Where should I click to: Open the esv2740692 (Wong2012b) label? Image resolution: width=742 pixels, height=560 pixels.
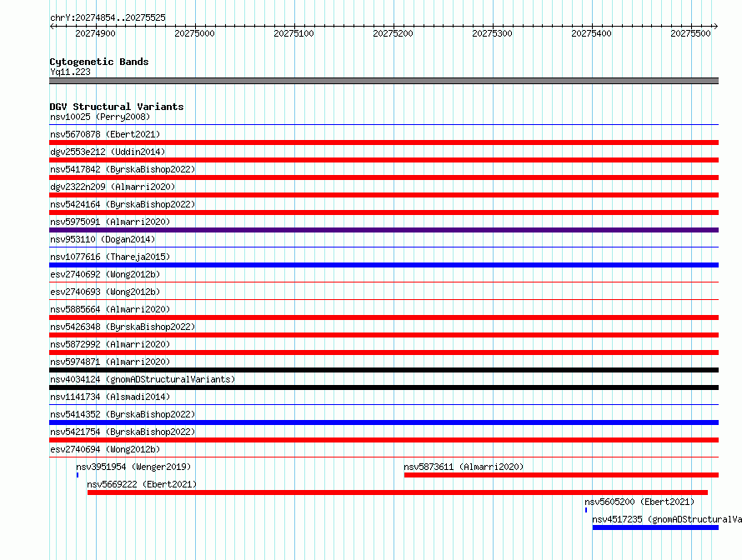105,274
